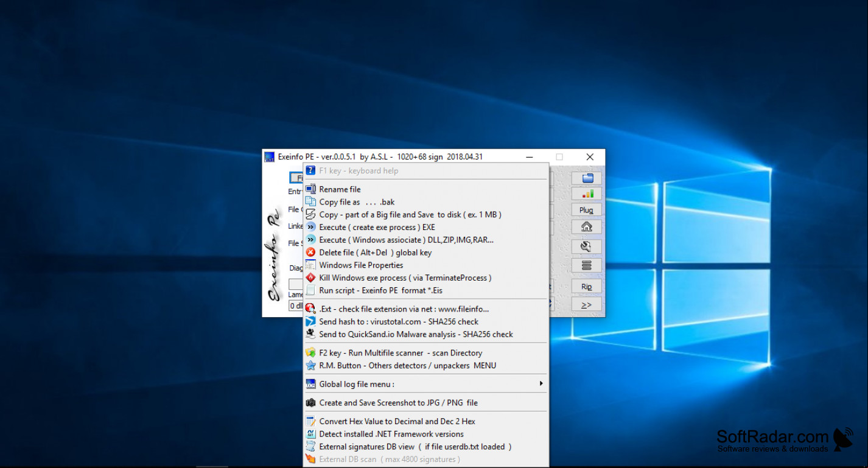The image size is (868, 468).
Task: Select Execute (Windows associate) DLL,ZIP,IMG,RAR
Action: pyautogui.click(x=425, y=240)
